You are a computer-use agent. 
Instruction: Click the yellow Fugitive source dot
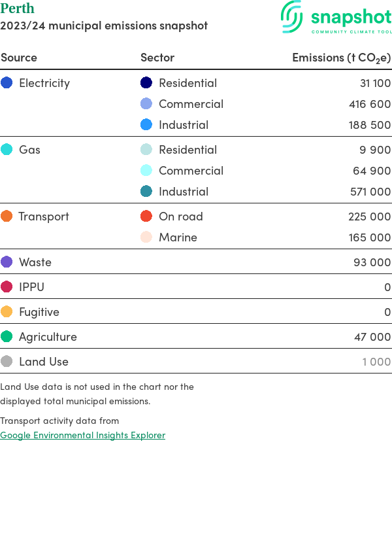coord(7,312)
